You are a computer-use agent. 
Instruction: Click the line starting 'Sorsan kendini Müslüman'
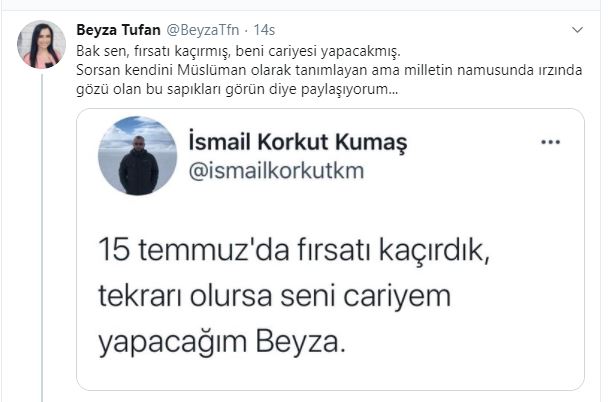click(329, 70)
